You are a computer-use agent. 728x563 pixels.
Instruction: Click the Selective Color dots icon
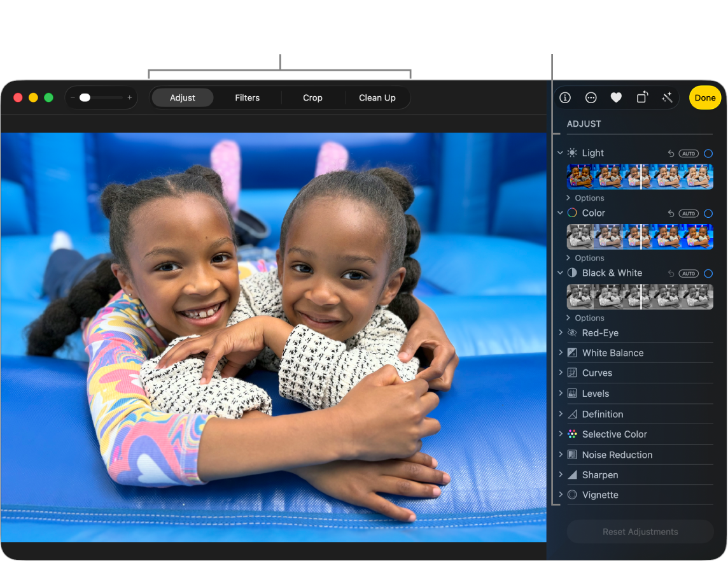coord(573,434)
